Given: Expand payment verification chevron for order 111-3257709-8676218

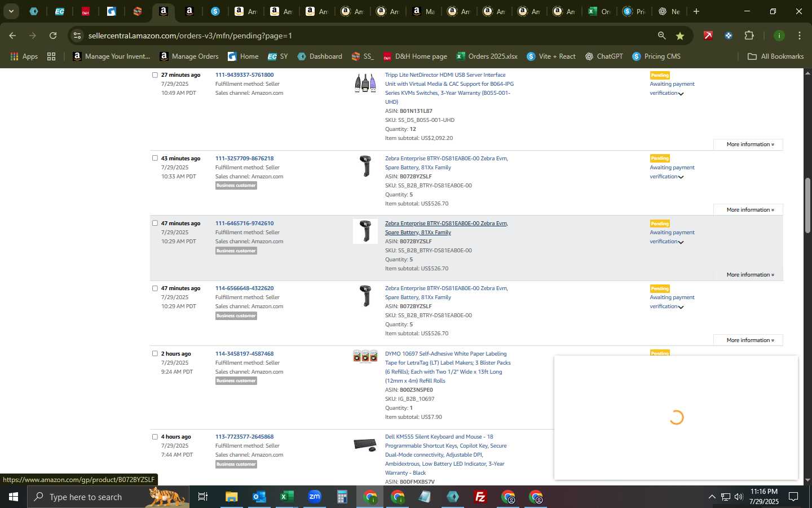Looking at the screenshot, I should [x=681, y=177].
